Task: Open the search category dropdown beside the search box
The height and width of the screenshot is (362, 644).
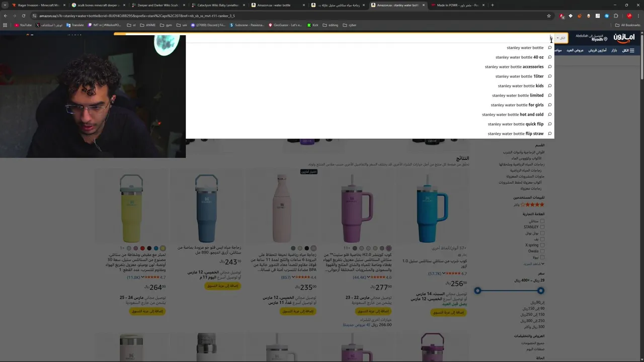Action: pyautogui.click(x=560, y=38)
